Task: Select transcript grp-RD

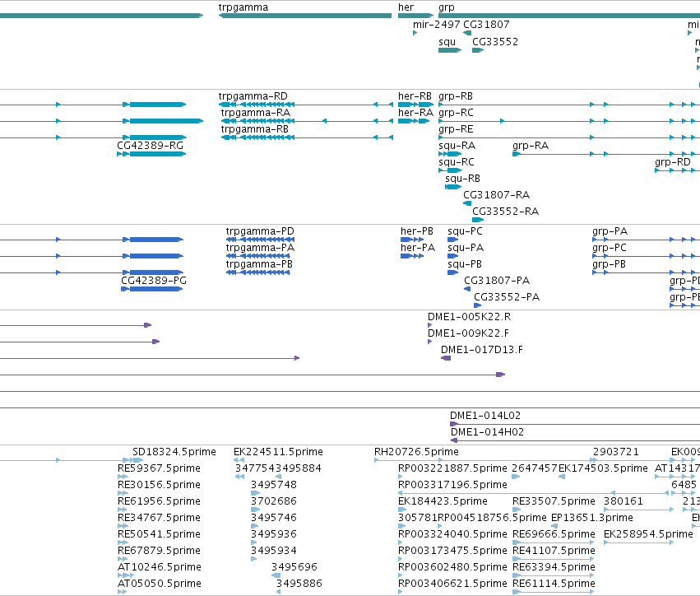Action: (x=677, y=170)
